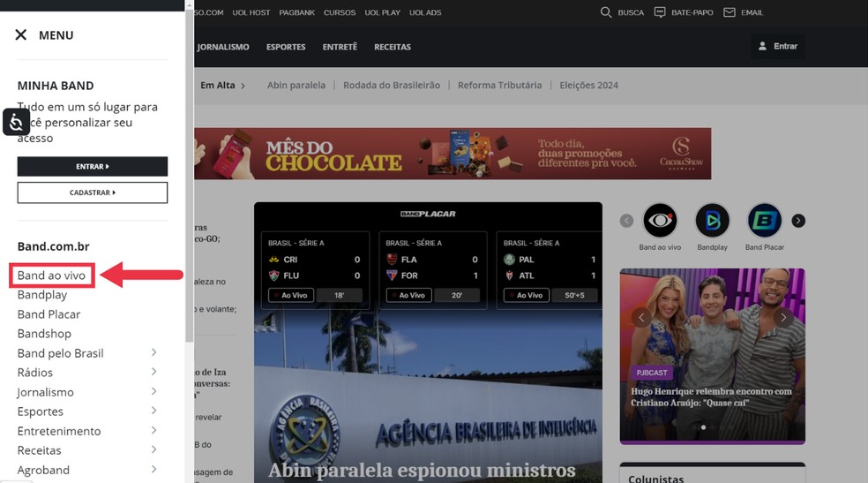Open the accessibility widget icon
This screenshot has height=483, width=868.
click(16, 122)
